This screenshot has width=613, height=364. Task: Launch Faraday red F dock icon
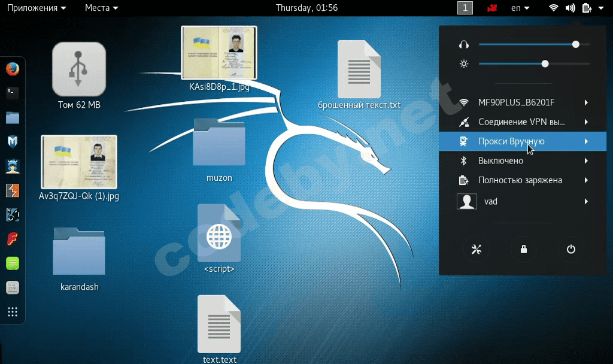(x=13, y=239)
